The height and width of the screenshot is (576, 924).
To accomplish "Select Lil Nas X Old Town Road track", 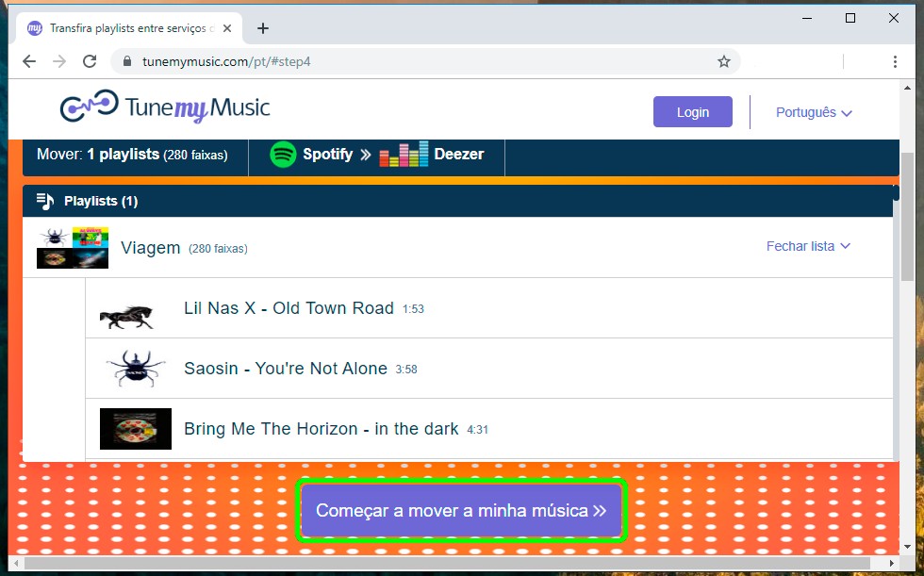I will [x=289, y=308].
